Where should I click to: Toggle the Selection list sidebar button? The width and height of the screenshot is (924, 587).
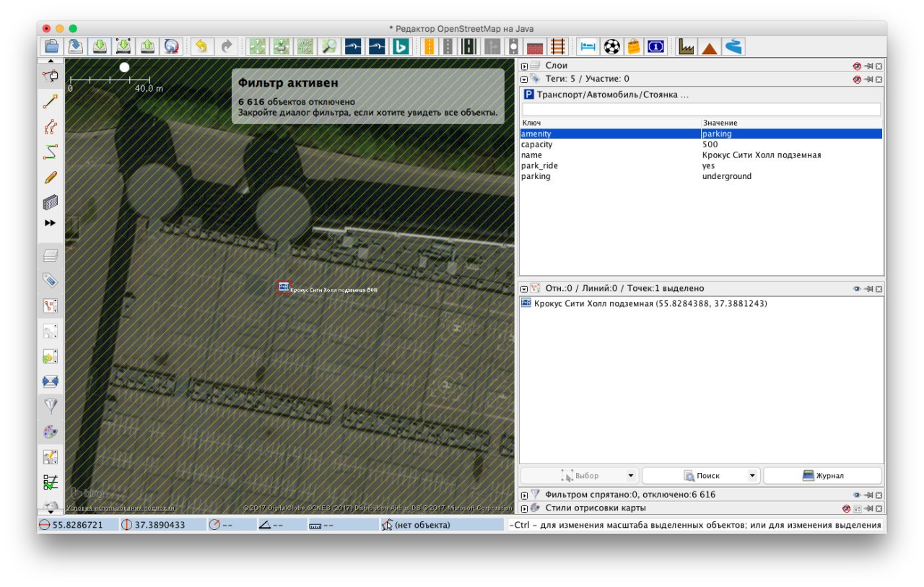pyautogui.click(x=51, y=305)
